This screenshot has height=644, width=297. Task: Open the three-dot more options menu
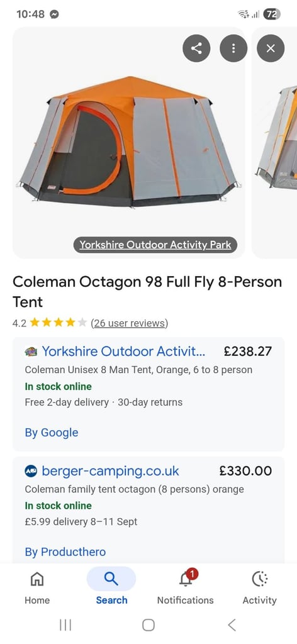233,48
